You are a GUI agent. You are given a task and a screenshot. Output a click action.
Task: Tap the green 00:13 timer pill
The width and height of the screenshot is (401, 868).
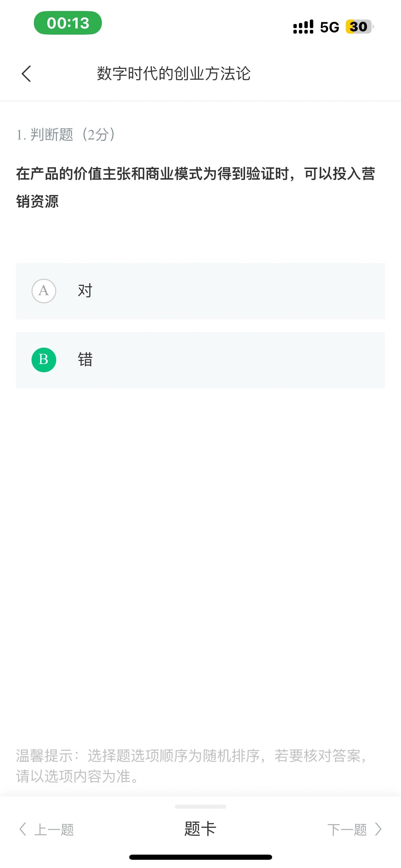(68, 23)
